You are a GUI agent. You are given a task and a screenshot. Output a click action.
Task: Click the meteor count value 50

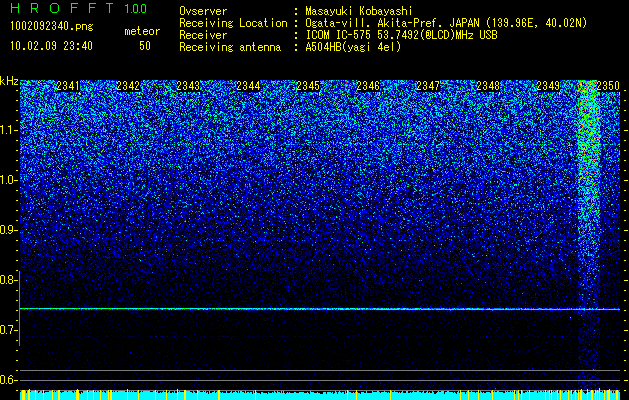pos(145,46)
